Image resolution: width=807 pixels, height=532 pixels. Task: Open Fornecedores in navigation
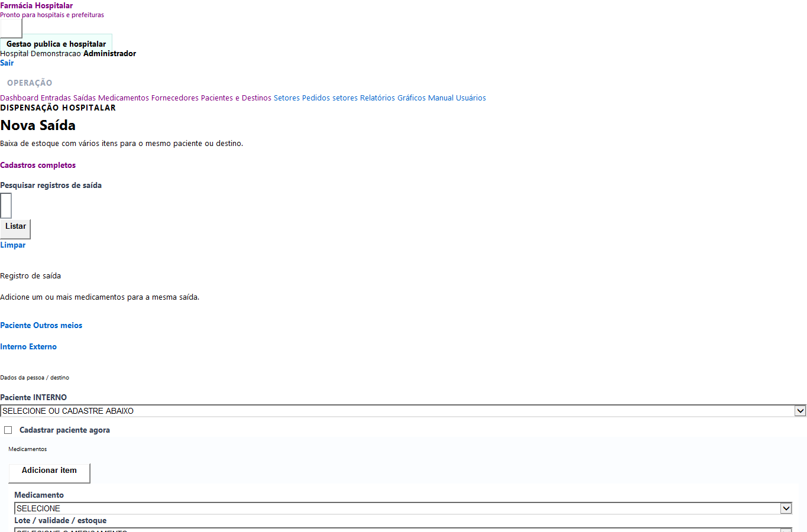(x=175, y=98)
